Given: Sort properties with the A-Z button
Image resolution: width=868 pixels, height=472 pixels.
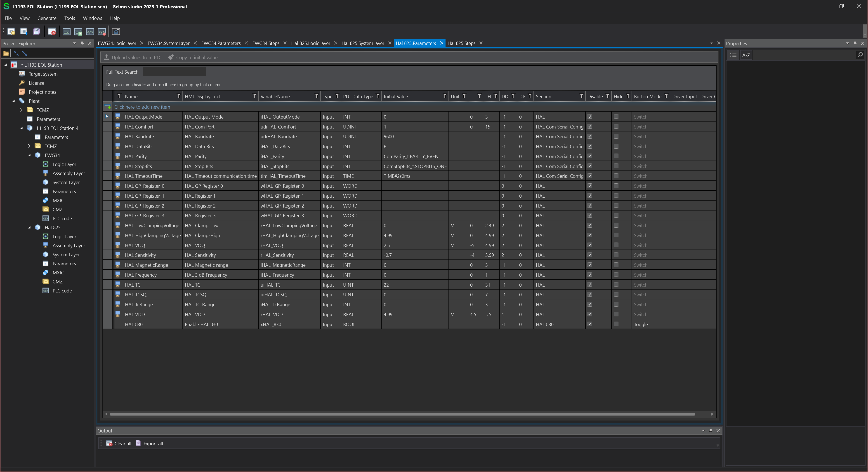Looking at the screenshot, I should pos(746,55).
